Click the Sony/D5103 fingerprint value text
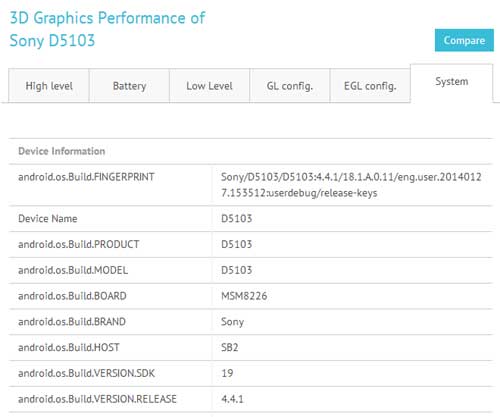Screen dimensions: 500x417 tap(351, 185)
